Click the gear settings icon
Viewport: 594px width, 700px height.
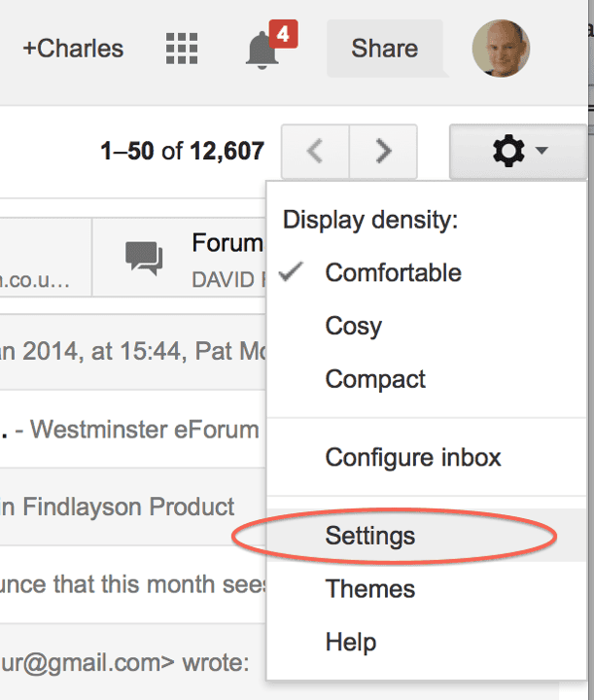[x=508, y=152]
